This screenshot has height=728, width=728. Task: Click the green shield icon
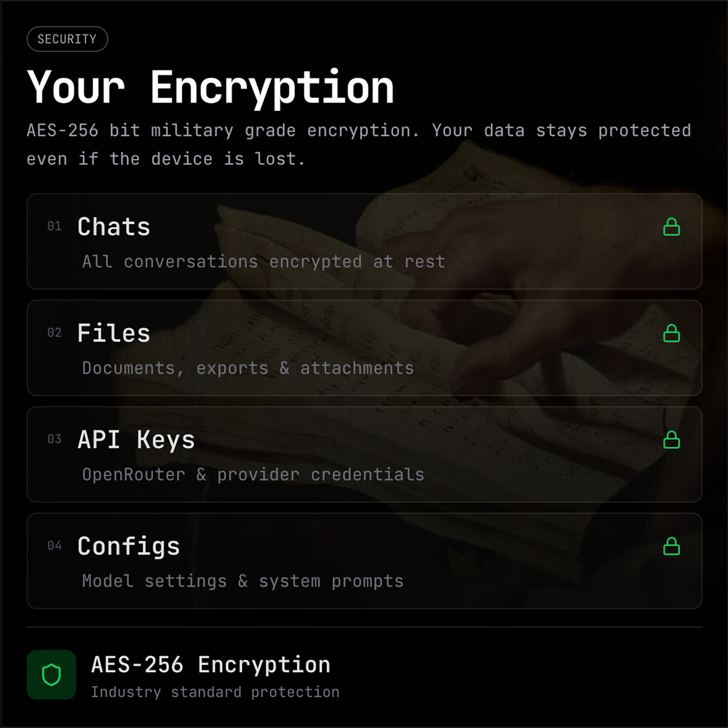tap(52, 675)
